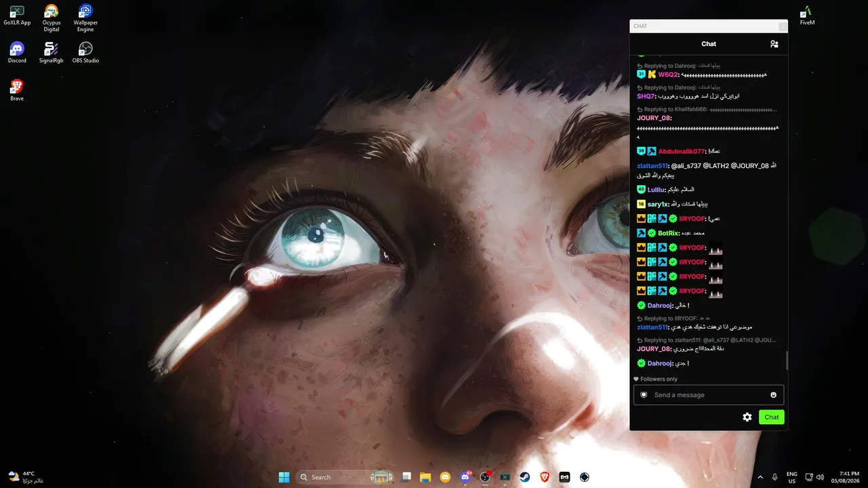Open Discord with notification badge on taskbar
The image size is (868, 488).
(465, 477)
